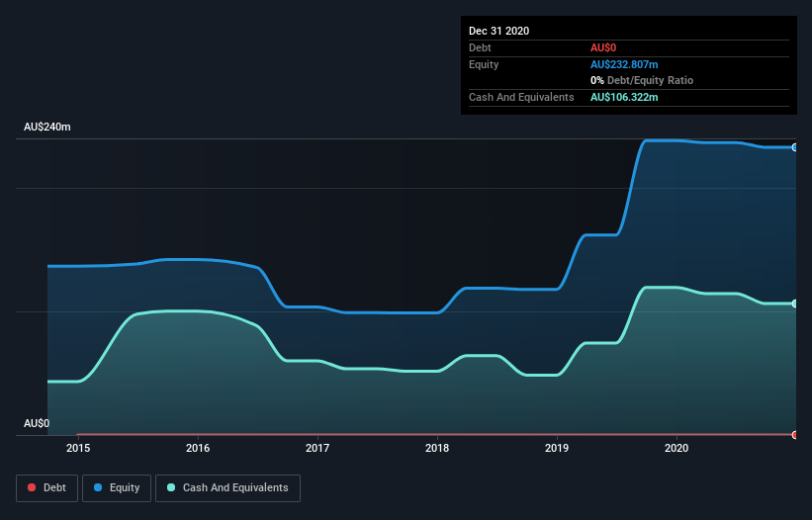Click the Dec 31 2020 tooltip date
Viewport: 812px width, 520px height.
[498, 31]
